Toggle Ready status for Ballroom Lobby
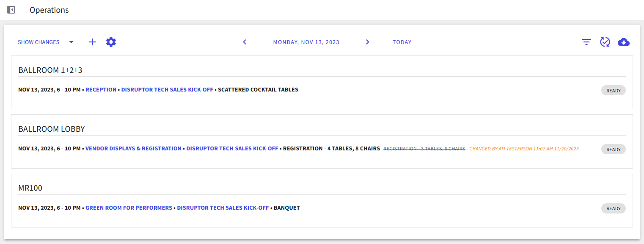 point(613,149)
